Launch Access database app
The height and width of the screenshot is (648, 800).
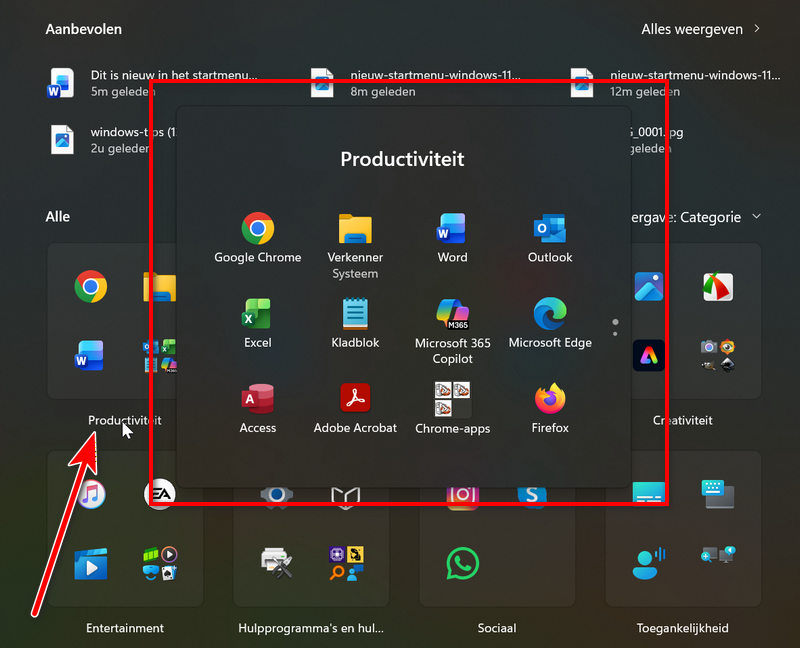coord(257,399)
